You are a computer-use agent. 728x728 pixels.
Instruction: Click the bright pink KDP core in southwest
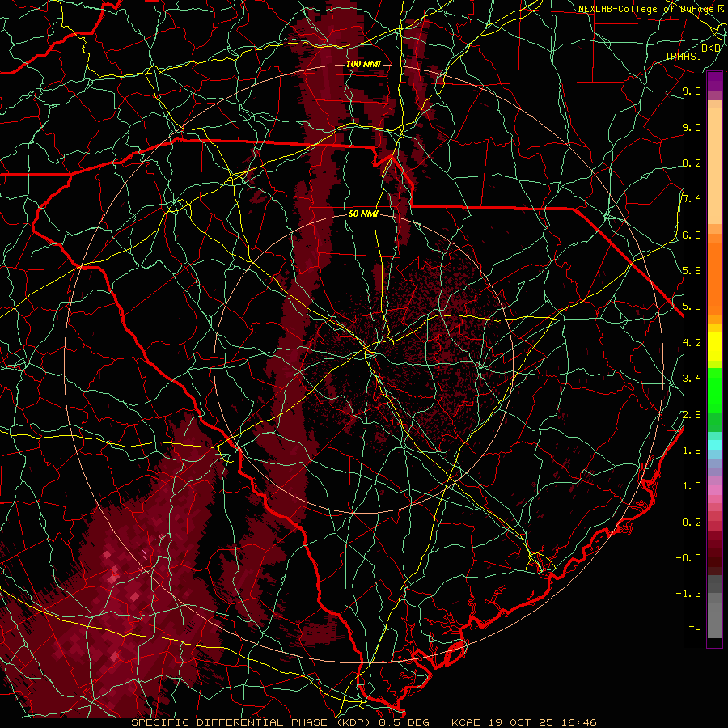pyautogui.click(x=112, y=578)
